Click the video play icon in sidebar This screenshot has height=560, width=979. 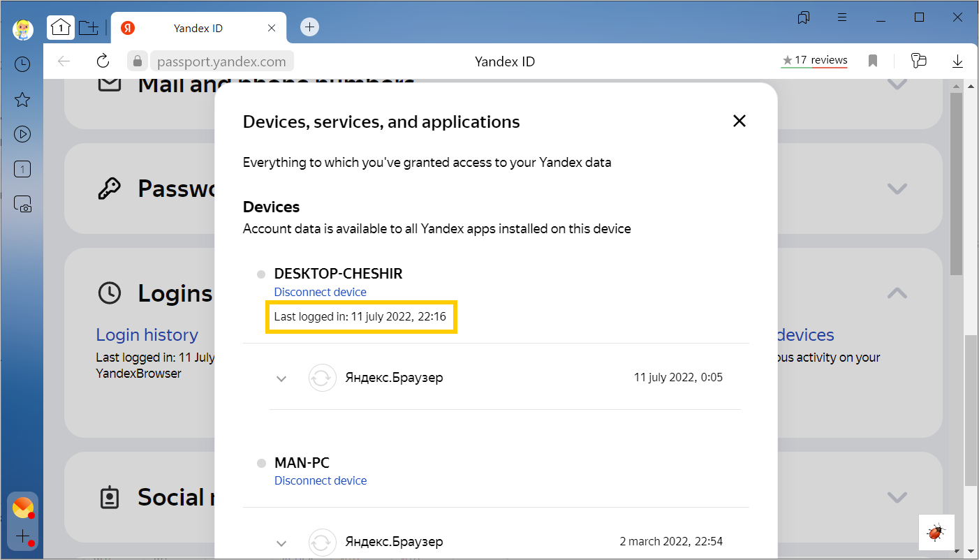pyautogui.click(x=22, y=134)
